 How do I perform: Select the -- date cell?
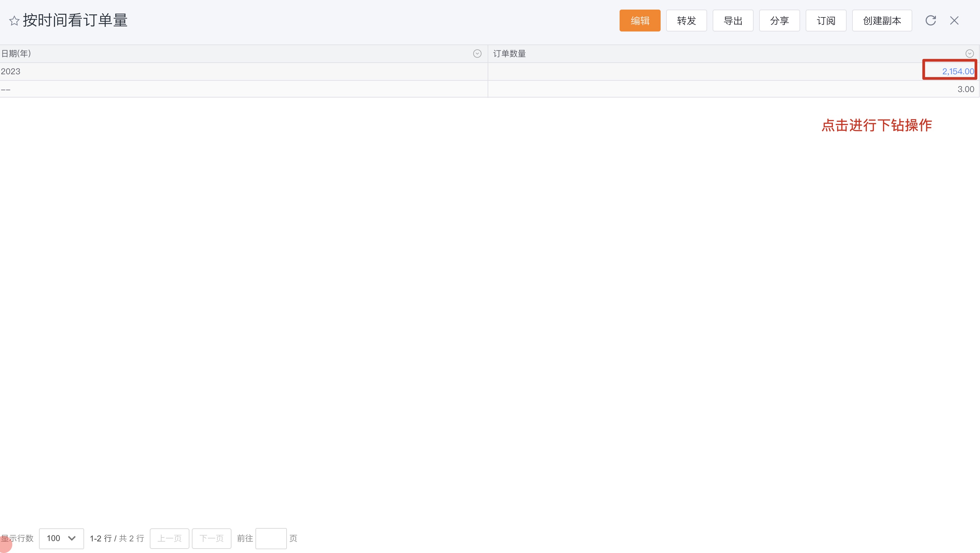pos(244,89)
